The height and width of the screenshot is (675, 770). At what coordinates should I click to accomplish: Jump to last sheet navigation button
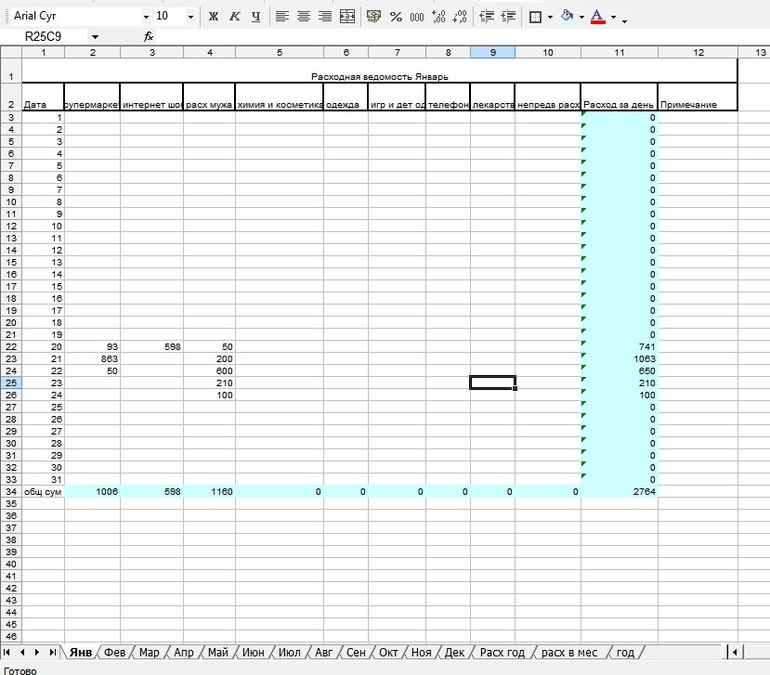[x=52, y=652]
